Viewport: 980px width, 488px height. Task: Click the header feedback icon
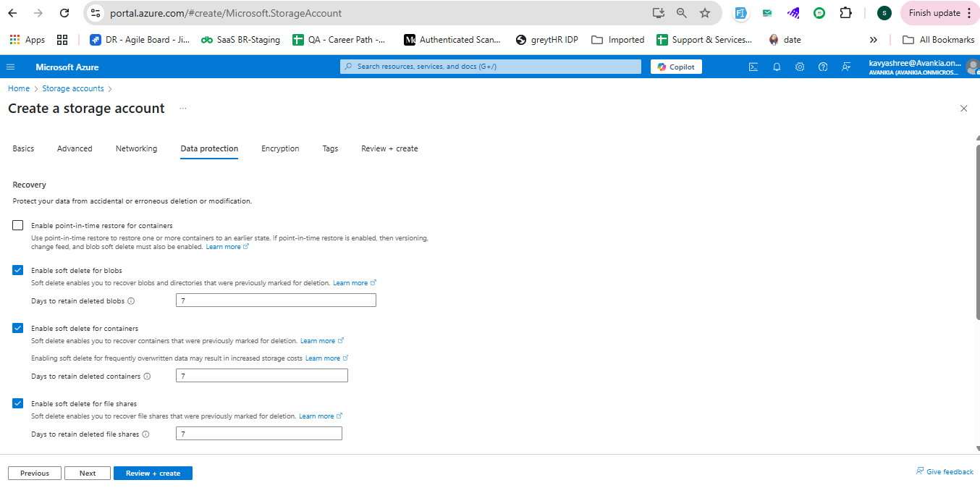coord(846,67)
